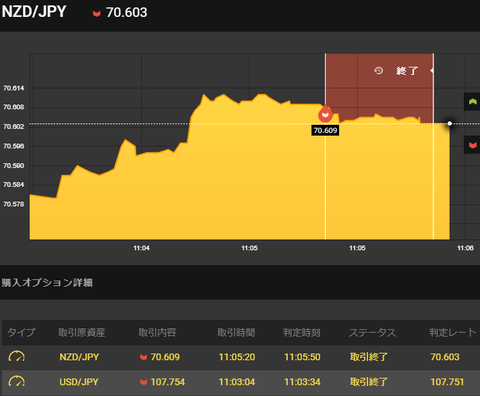Click the 70.602 price axis label
480x396 pixels.
click(x=14, y=126)
